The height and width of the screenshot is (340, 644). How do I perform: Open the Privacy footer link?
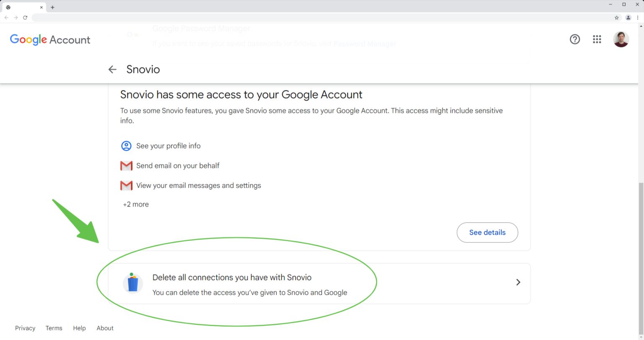tap(25, 328)
